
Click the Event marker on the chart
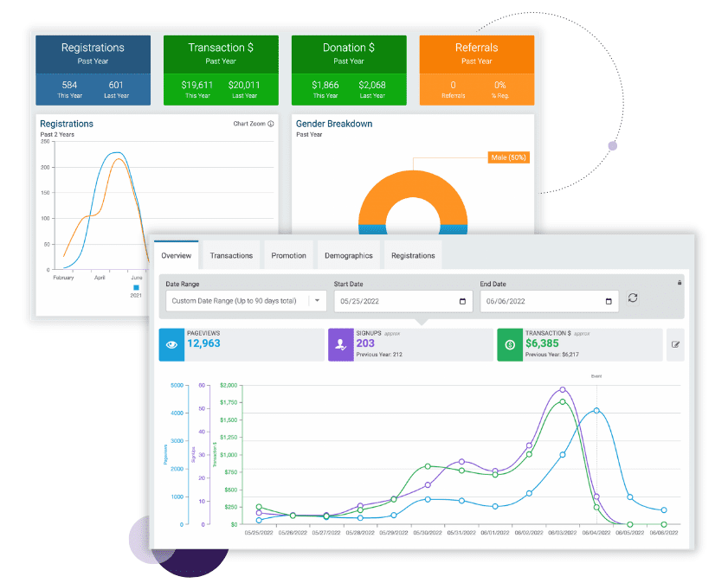[596, 376]
